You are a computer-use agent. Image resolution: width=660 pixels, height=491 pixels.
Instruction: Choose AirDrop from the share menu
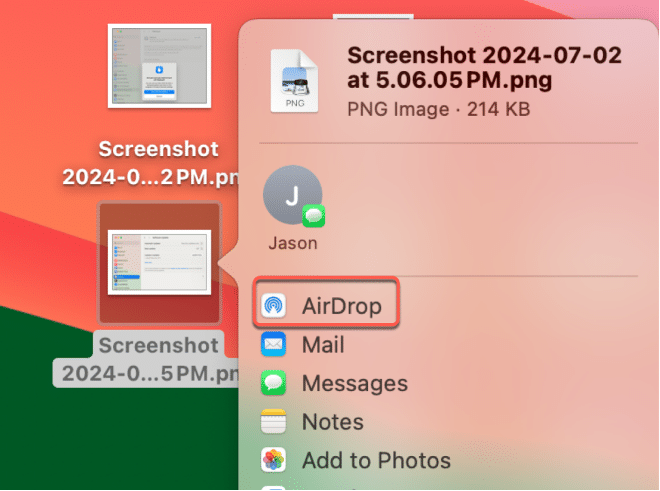(x=326, y=306)
